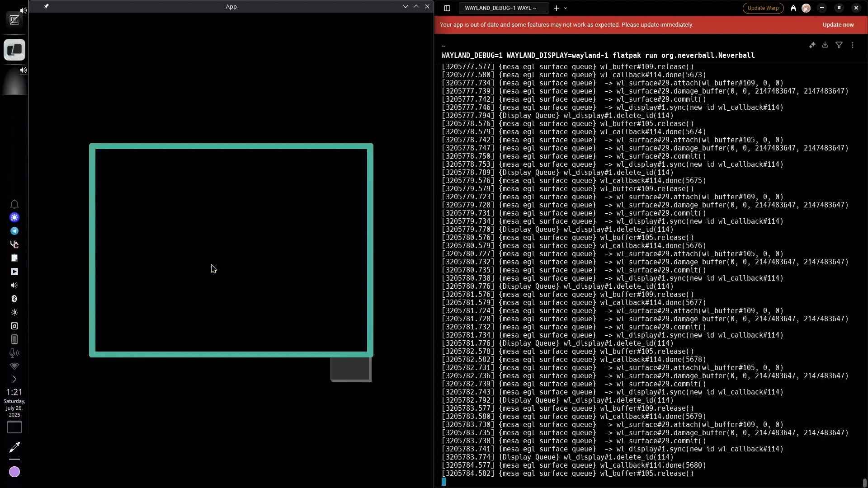This screenshot has width=868, height=488.
Task: Filter block output with funnel icon
Action: (x=839, y=45)
